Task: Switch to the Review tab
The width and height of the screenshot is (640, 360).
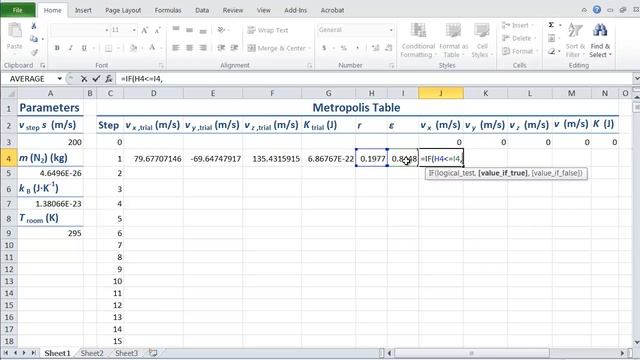Action: click(x=233, y=10)
